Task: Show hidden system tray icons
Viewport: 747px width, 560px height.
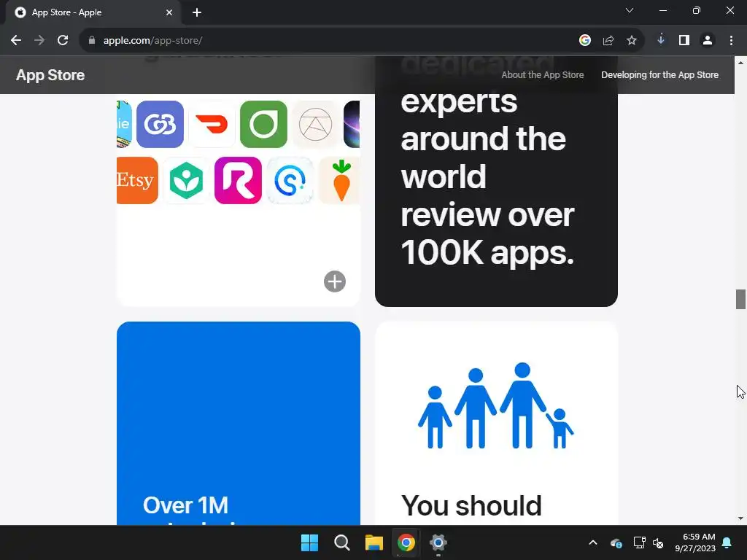Action: coord(593,542)
